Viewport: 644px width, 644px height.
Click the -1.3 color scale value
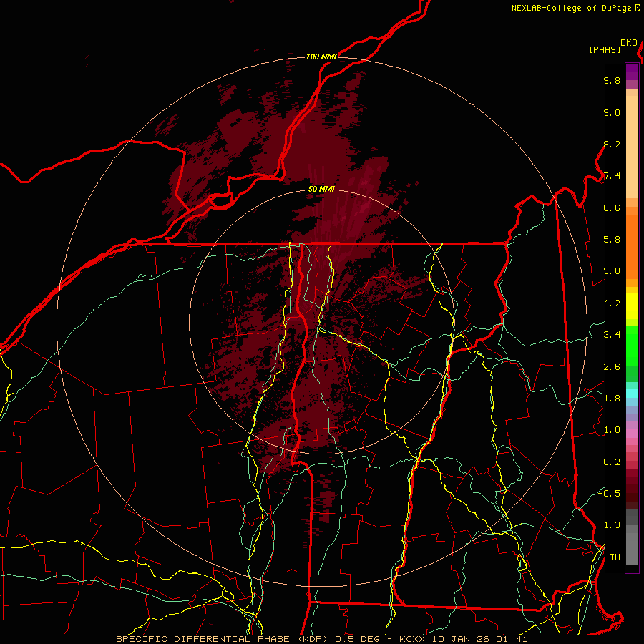coord(609,525)
